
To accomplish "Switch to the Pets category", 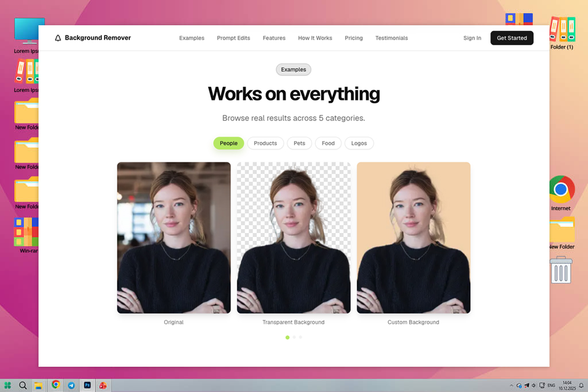I will click(299, 143).
